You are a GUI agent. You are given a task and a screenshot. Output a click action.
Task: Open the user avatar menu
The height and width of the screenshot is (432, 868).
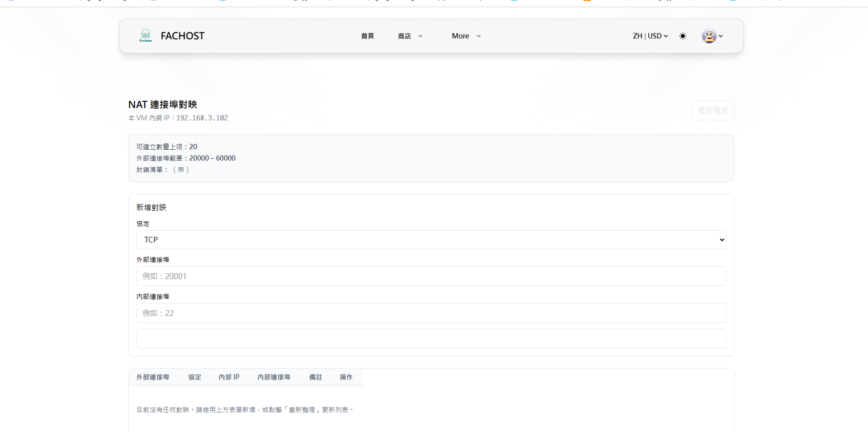708,36
